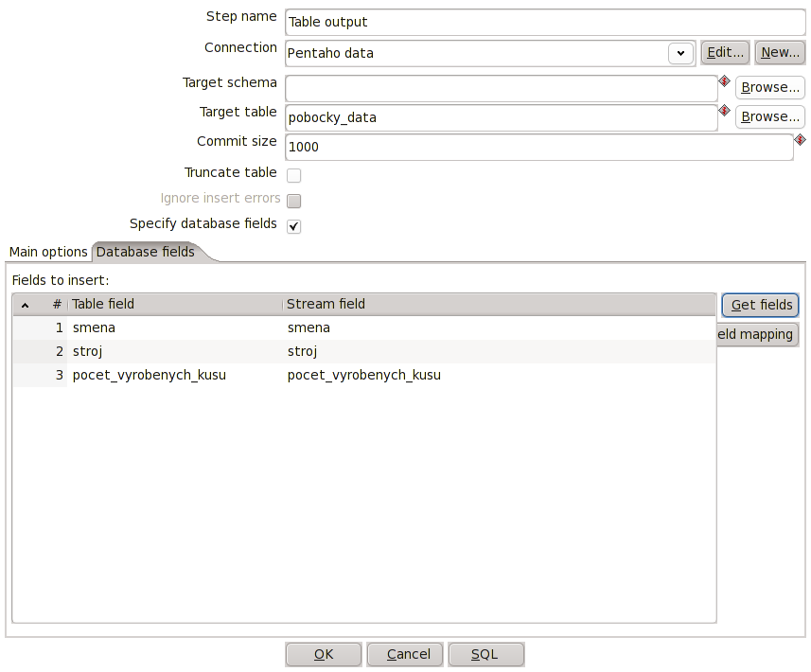Click Edit... to modify connection
This screenshot has width=811, height=672.
pyautogui.click(x=725, y=53)
